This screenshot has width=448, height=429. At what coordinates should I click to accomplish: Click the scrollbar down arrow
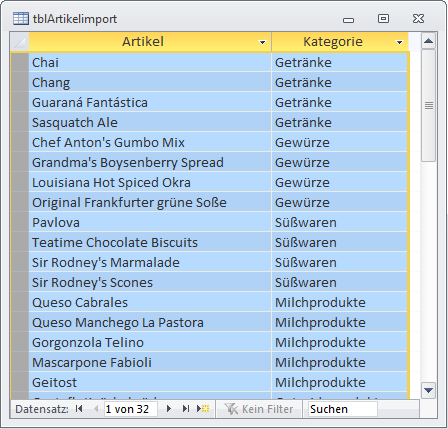pos(428,390)
